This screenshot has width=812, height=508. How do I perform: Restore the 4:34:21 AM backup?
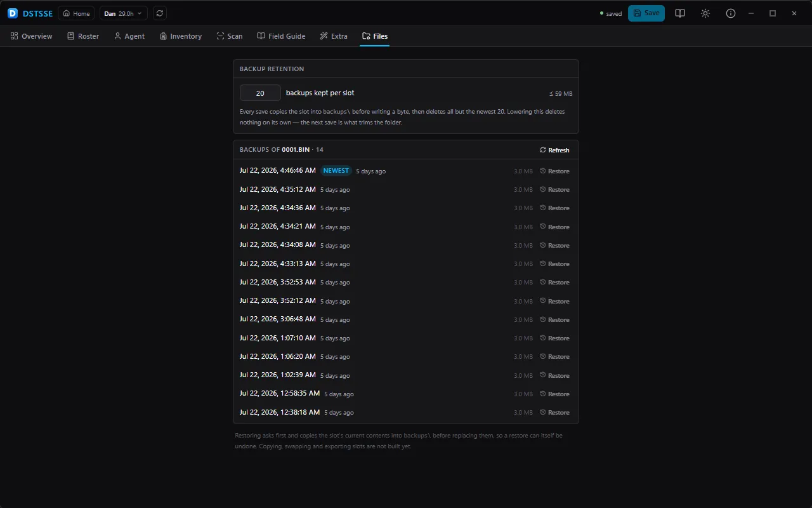(x=554, y=227)
